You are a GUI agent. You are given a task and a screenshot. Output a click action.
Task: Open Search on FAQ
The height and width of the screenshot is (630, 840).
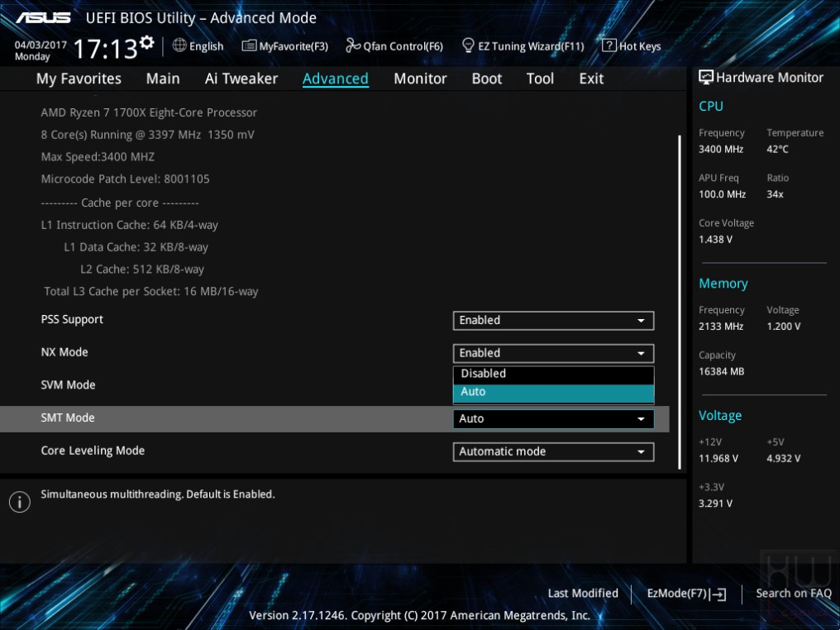(794, 593)
